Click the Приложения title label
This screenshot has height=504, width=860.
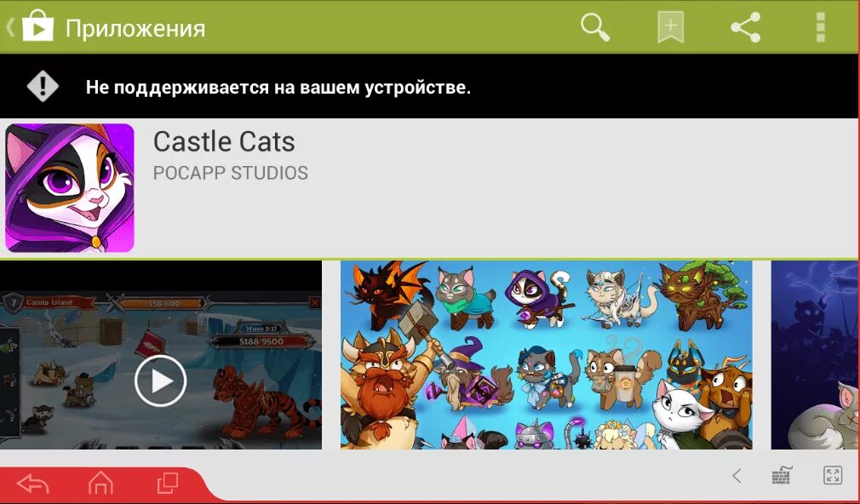135,28
